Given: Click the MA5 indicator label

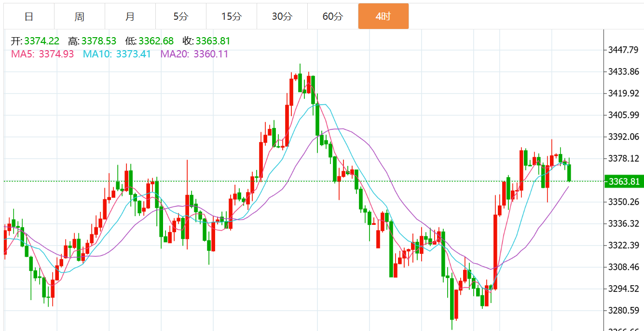Looking at the screenshot, I should click(23, 54).
